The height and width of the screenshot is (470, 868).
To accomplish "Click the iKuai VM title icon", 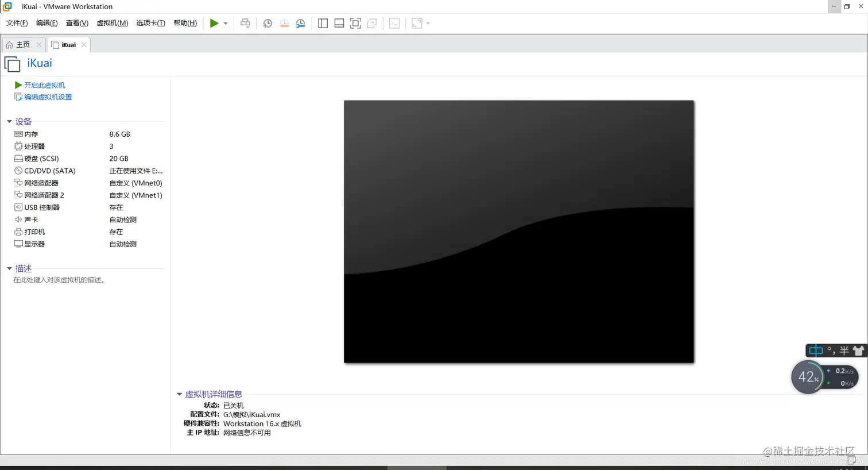I will pyautogui.click(x=12, y=64).
